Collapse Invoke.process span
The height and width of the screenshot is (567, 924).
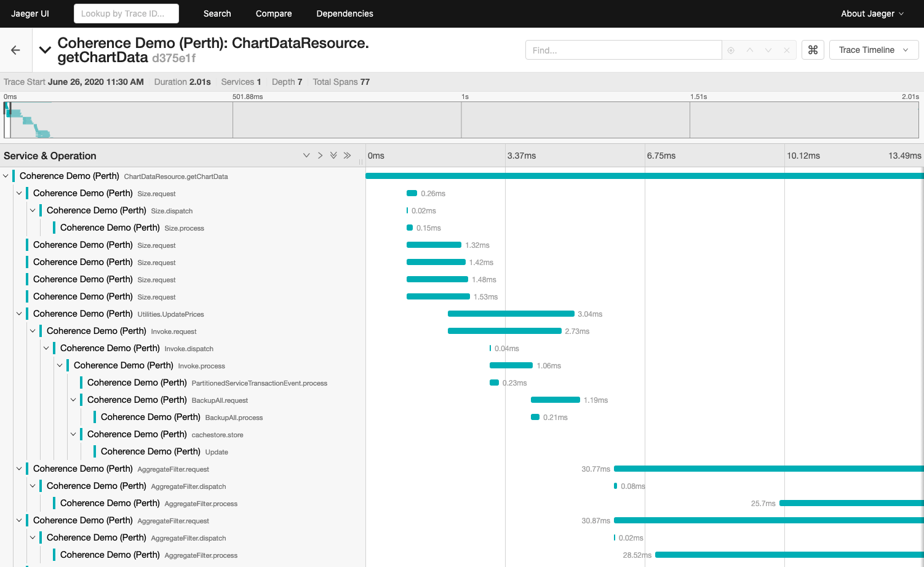(60, 365)
